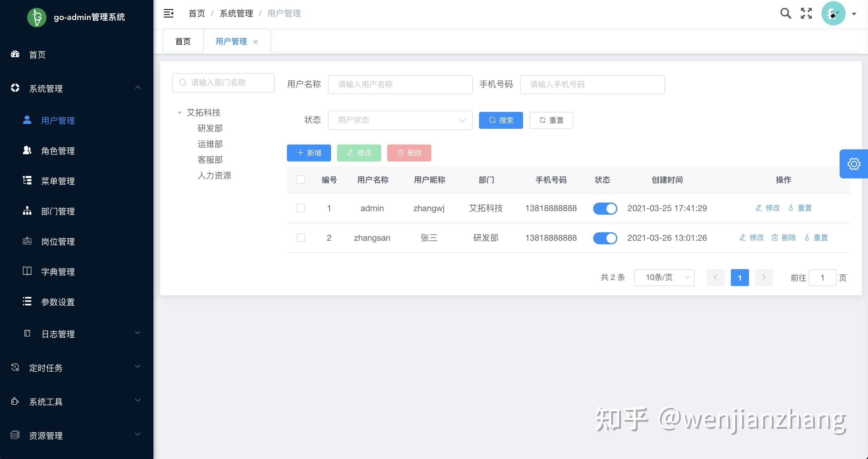
Task: Click the 新增 button to add a user
Action: pyautogui.click(x=309, y=153)
